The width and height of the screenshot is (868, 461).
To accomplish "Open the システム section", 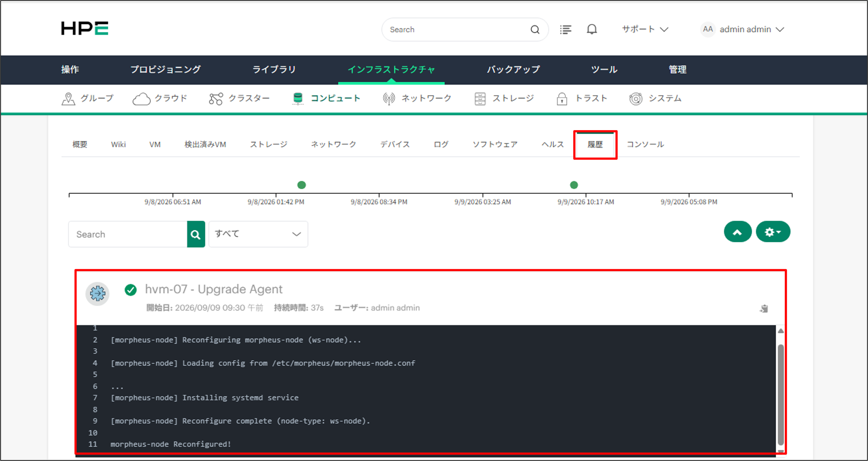I will 655,99.
